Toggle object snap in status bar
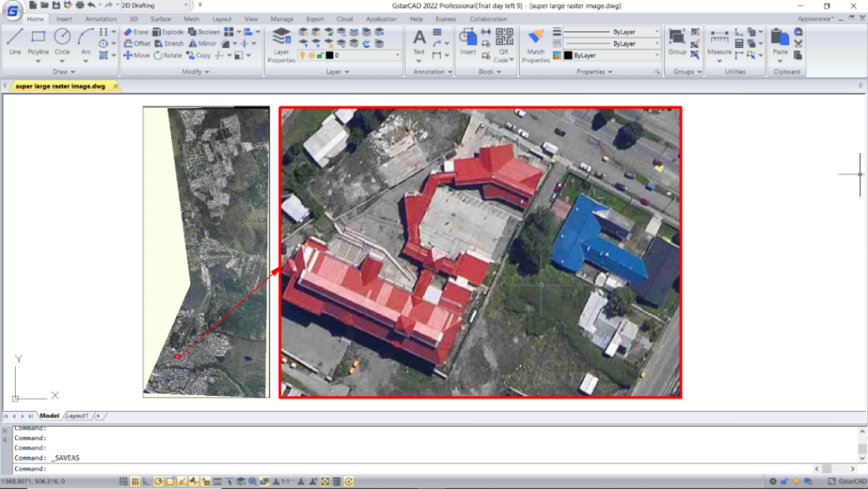This screenshot has width=868, height=489. [170, 481]
